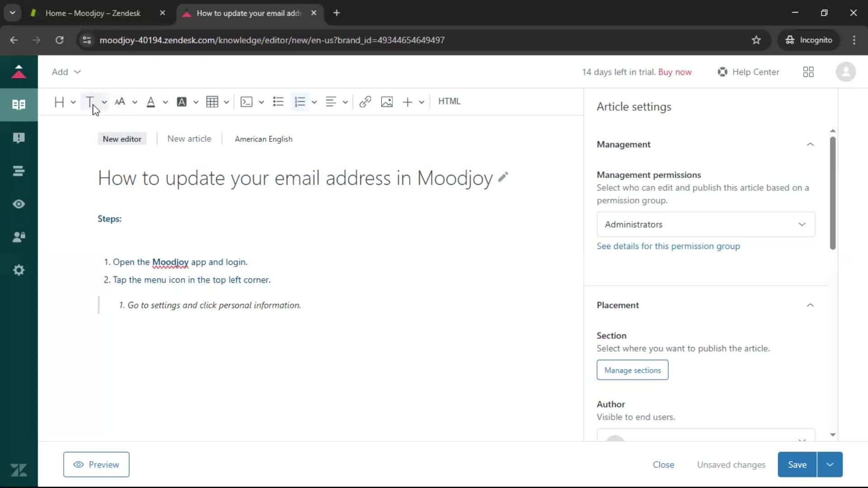This screenshot has width=868, height=488.
Task: Click the Zendesk logo at bottom
Action: tap(19, 470)
